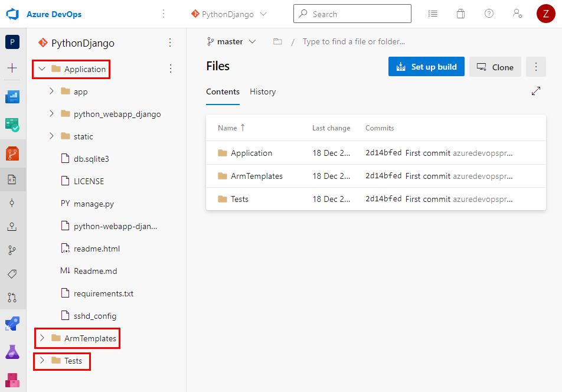The image size is (562, 392).
Task: Click the Search box in header
Action: 352,14
